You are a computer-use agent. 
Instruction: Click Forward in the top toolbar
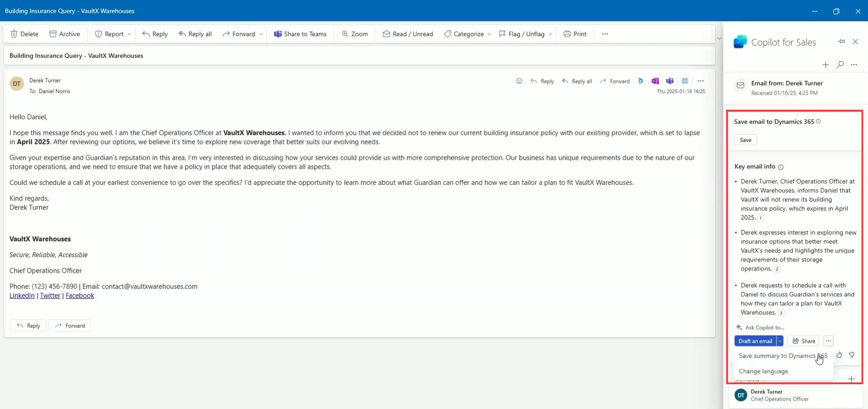[x=239, y=34]
